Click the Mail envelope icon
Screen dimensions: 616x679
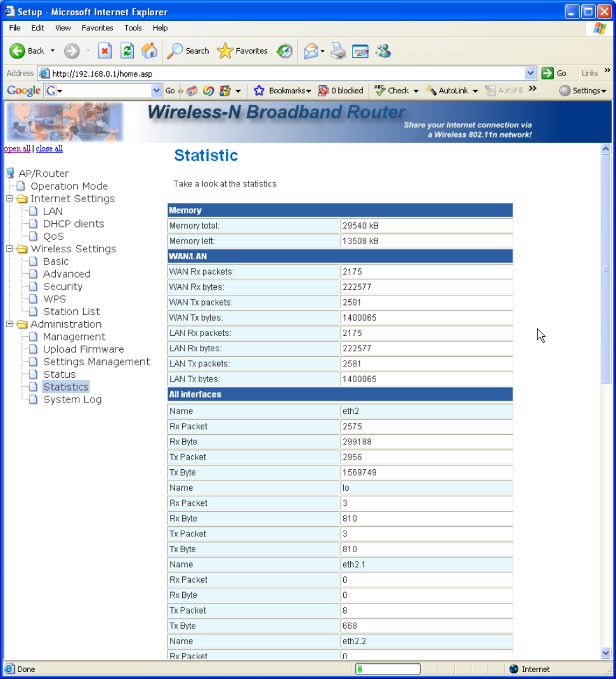311,51
